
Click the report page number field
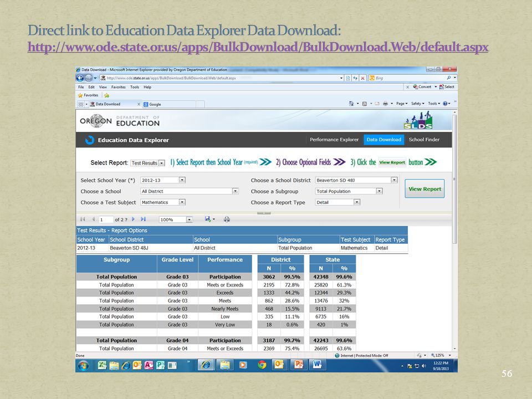tap(106, 219)
